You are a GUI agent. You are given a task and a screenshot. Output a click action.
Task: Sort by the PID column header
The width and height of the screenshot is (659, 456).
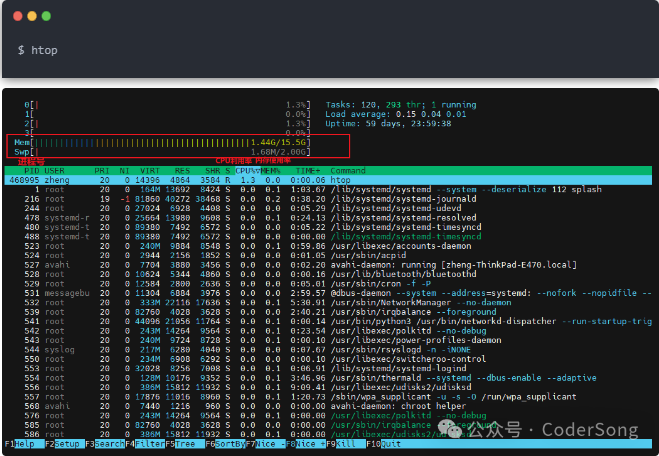32,171
